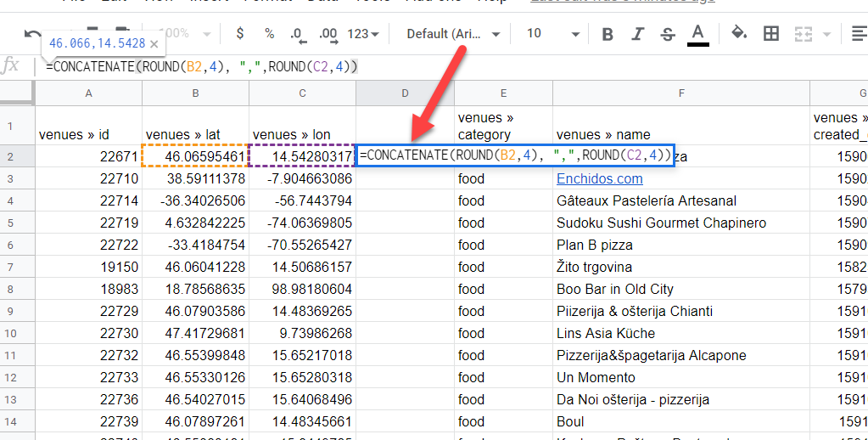Select cell 'Un Momento'
868x440 pixels.
[680, 377]
